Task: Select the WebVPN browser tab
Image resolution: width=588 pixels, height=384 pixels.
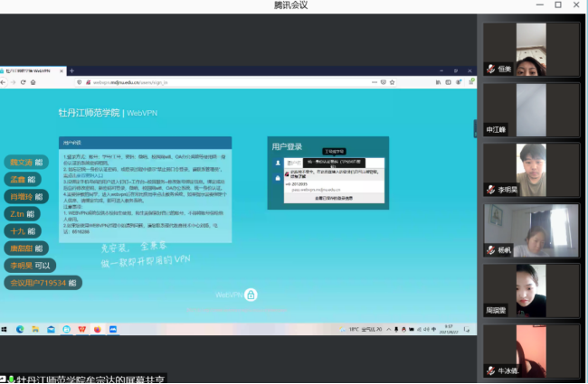Action: coord(32,70)
